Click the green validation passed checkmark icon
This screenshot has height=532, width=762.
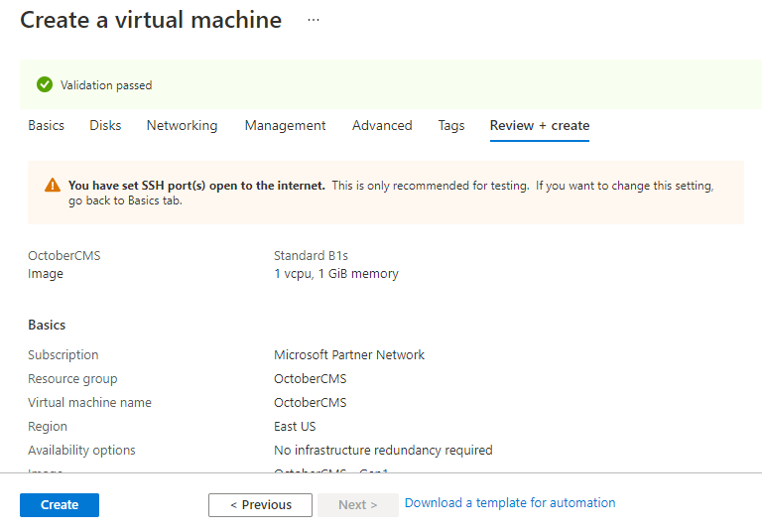pyautogui.click(x=45, y=85)
